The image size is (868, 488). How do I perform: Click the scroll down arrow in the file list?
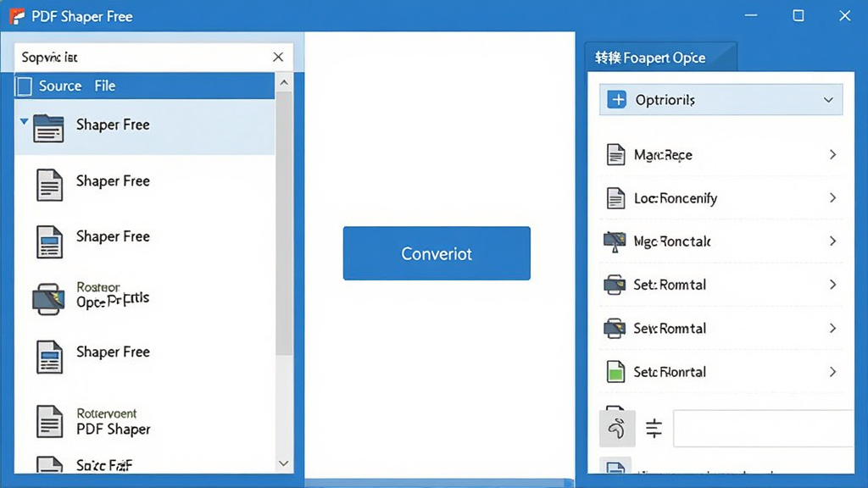pyautogui.click(x=284, y=463)
